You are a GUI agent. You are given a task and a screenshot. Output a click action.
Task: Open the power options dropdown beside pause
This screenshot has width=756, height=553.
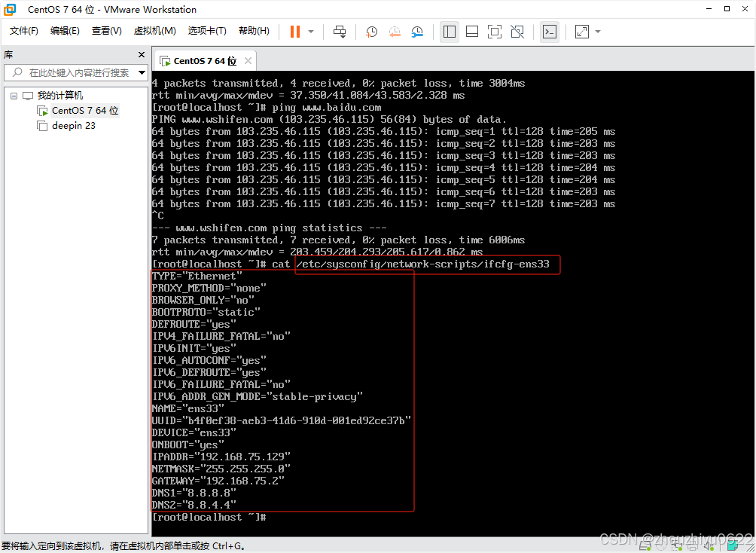pos(311,32)
